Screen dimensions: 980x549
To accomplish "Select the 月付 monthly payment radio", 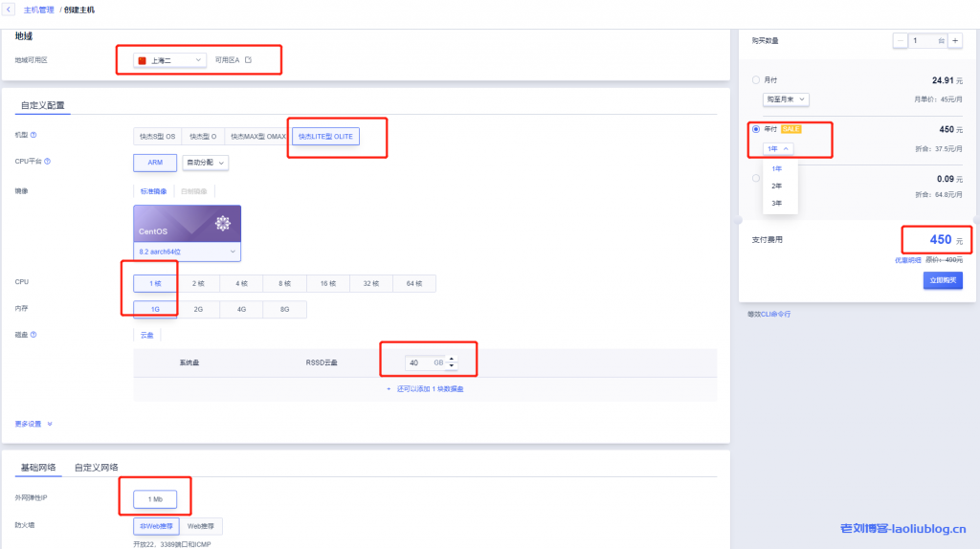I will 756,80.
